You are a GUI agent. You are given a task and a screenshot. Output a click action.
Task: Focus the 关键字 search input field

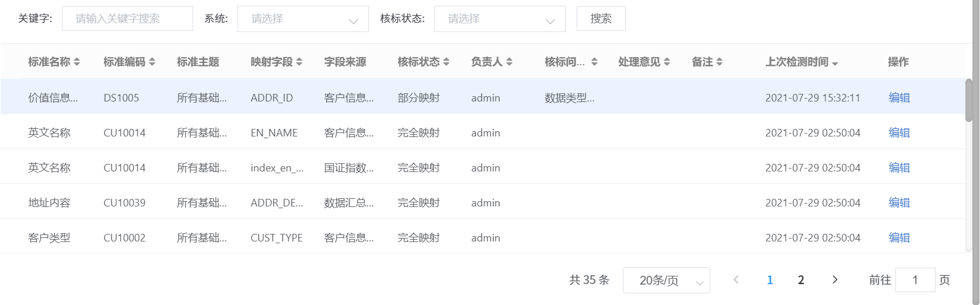(127, 19)
